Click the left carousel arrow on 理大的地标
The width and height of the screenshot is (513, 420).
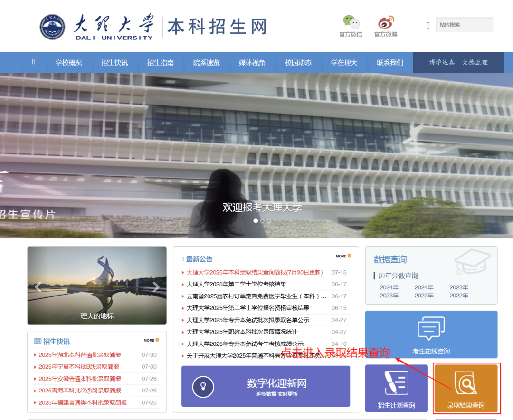[38, 286]
